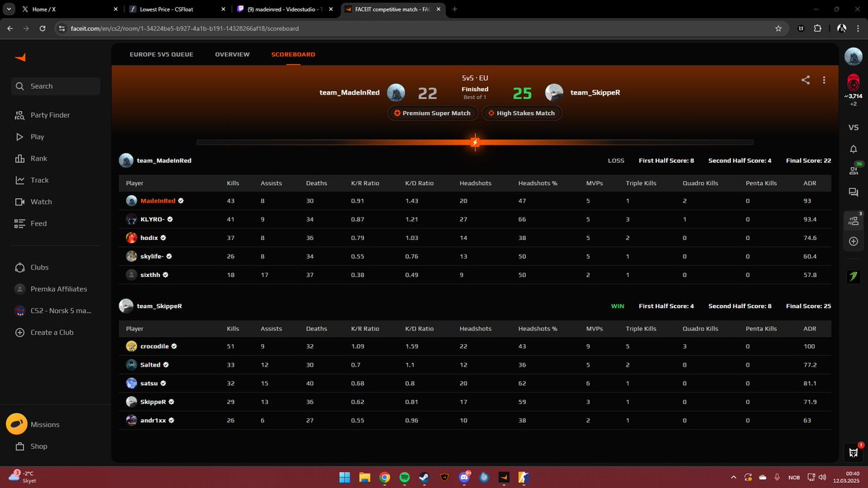The image size is (868, 488).
Task: Click team_MadeInRed avatar in the match header
Action: (396, 93)
